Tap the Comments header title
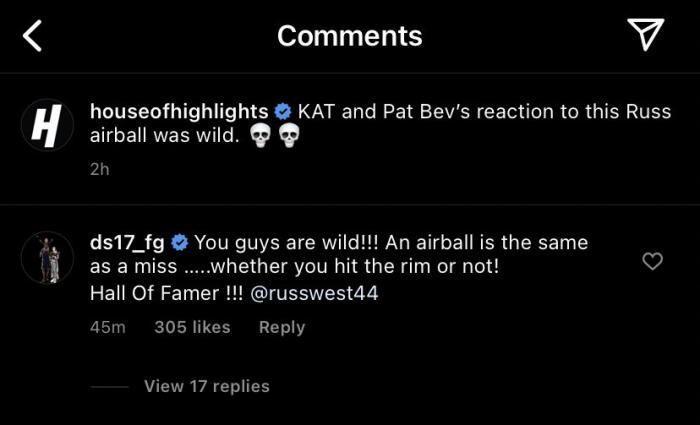700x425 pixels. (349, 36)
